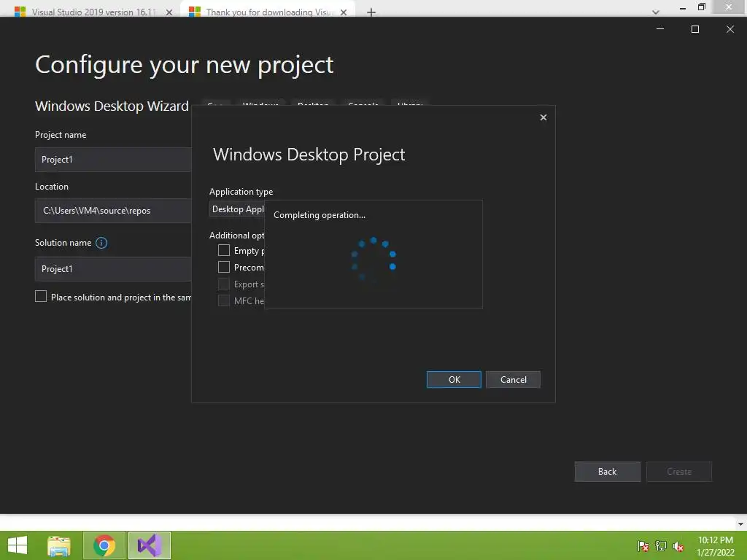
Task: Show Solution name info tooltip icon
Action: tap(101, 243)
